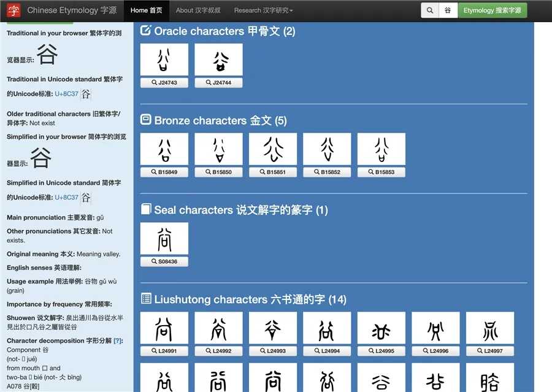This screenshot has width=552, height=392.
Task: Go to Home 首页 tab
Action: click(147, 10)
